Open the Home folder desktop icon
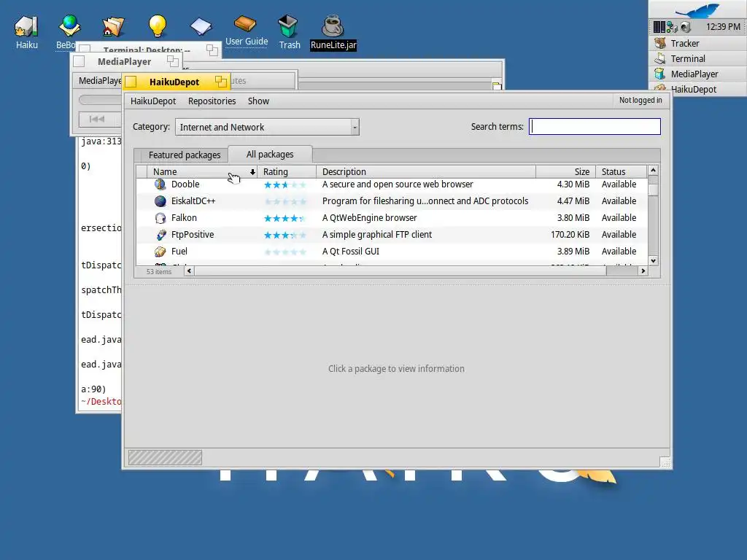This screenshot has height=560, width=747. [x=113, y=27]
